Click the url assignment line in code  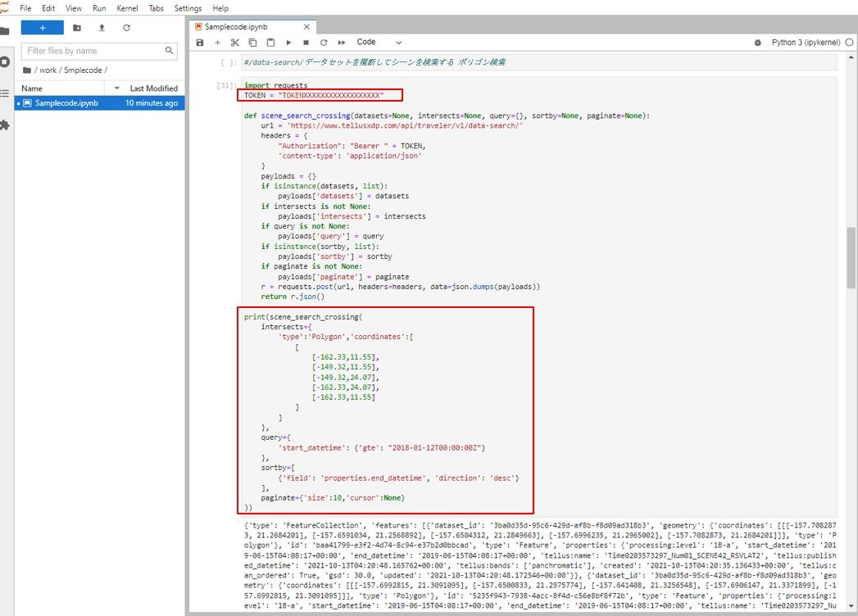point(392,126)
